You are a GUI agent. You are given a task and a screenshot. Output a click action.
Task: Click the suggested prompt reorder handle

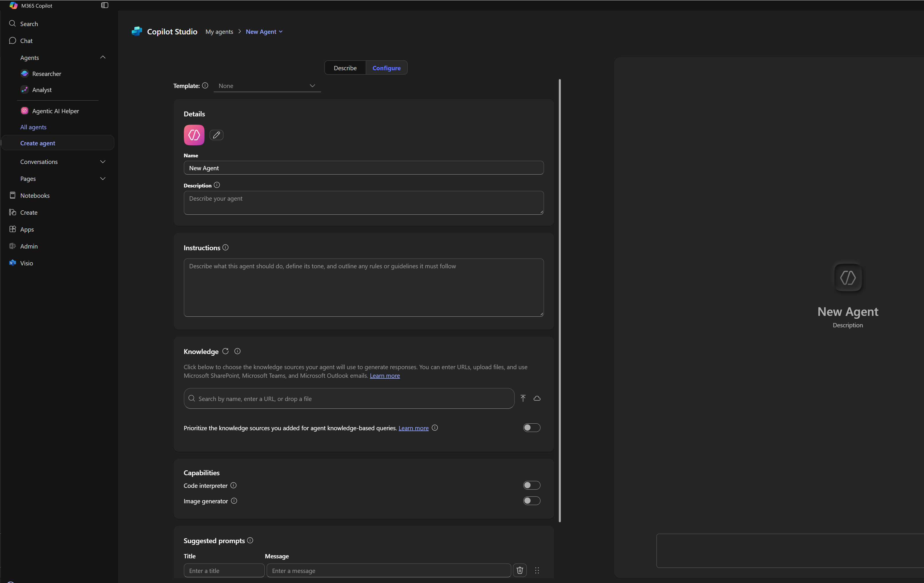(537, 570)
